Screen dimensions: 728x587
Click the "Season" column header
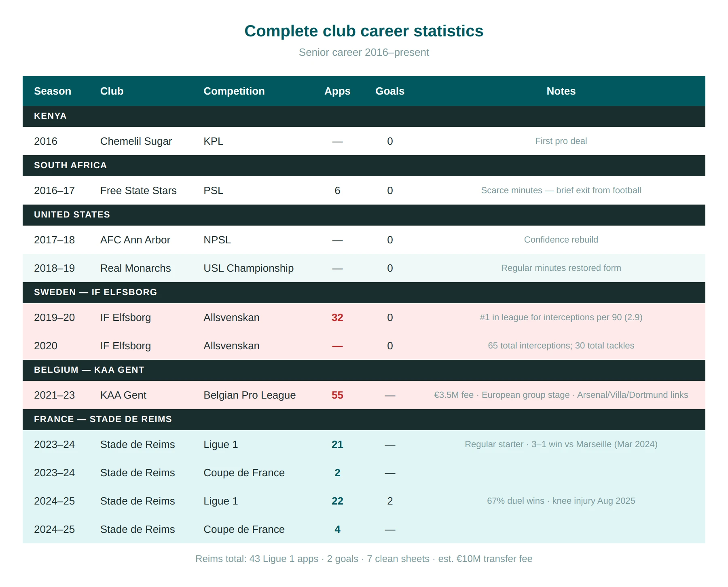[x=53, y=91]
